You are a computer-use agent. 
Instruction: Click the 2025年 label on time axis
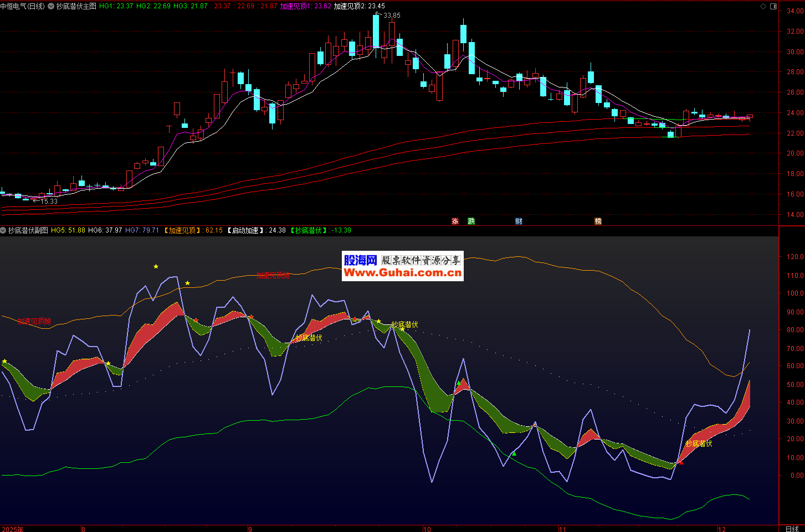click(x=13, y=529)
